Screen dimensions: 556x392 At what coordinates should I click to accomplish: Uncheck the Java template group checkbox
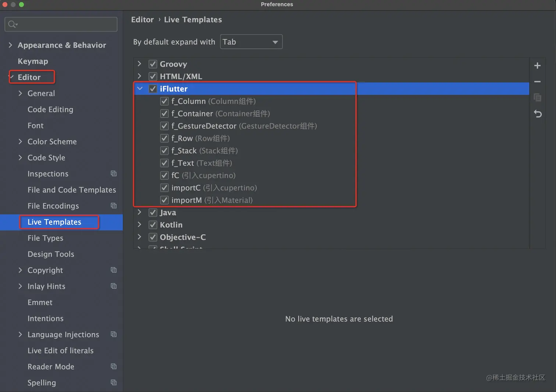(x=153, y=213)
